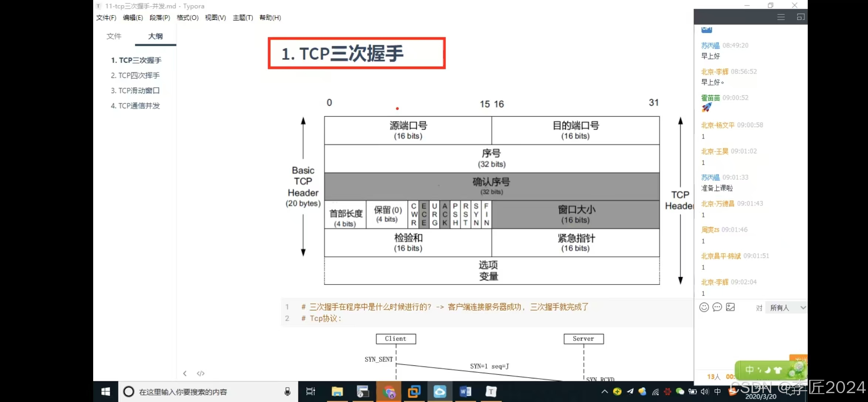This screenshot has height=402, width=868.
Task: Open the 格式(O) menu
Action: [x=187, y=18]
